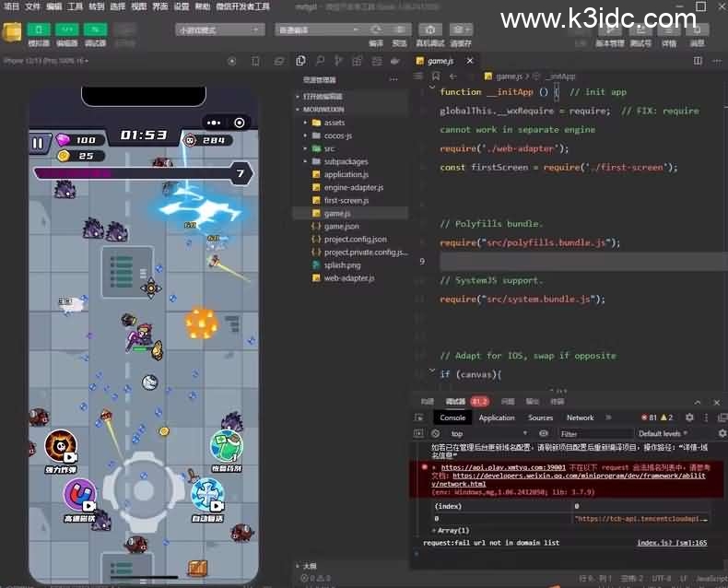Click the back arrow in editor breadcrumb bar
This screenshot has width=728, height=588.
click(x=453, y=76)
